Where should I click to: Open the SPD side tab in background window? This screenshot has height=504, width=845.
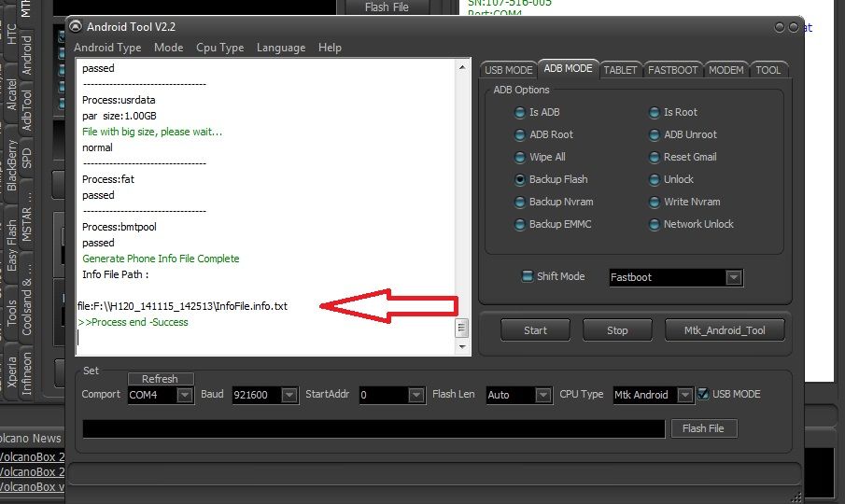tap(26, 159)
